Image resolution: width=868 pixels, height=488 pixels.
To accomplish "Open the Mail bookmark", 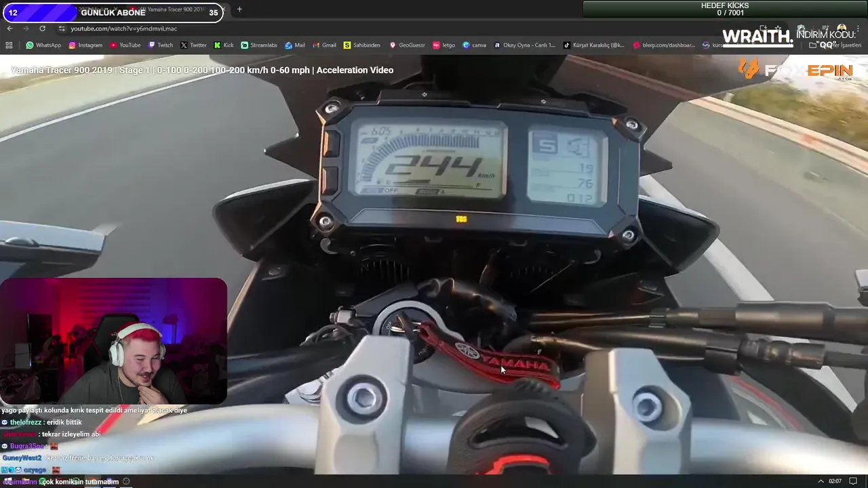I will pyautogui.click(x=295, y=45).
